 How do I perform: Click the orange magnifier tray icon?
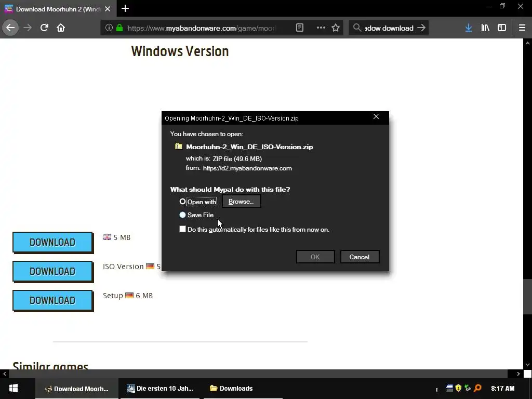click(477, 388)
